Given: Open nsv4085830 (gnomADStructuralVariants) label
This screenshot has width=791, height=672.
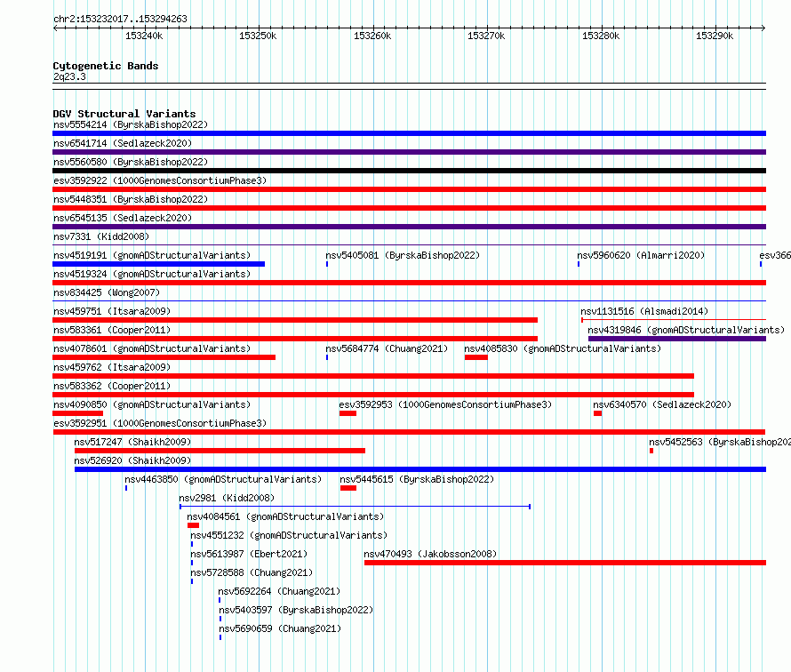Looking at the screenshot, I should click(x=563, y=348).
